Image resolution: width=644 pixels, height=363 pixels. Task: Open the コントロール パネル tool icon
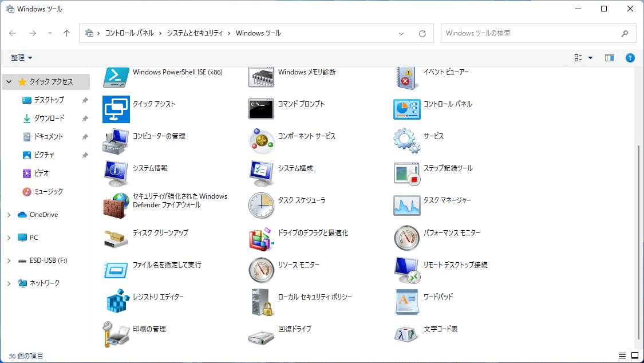pyautogui.click(x=406, y=109)
